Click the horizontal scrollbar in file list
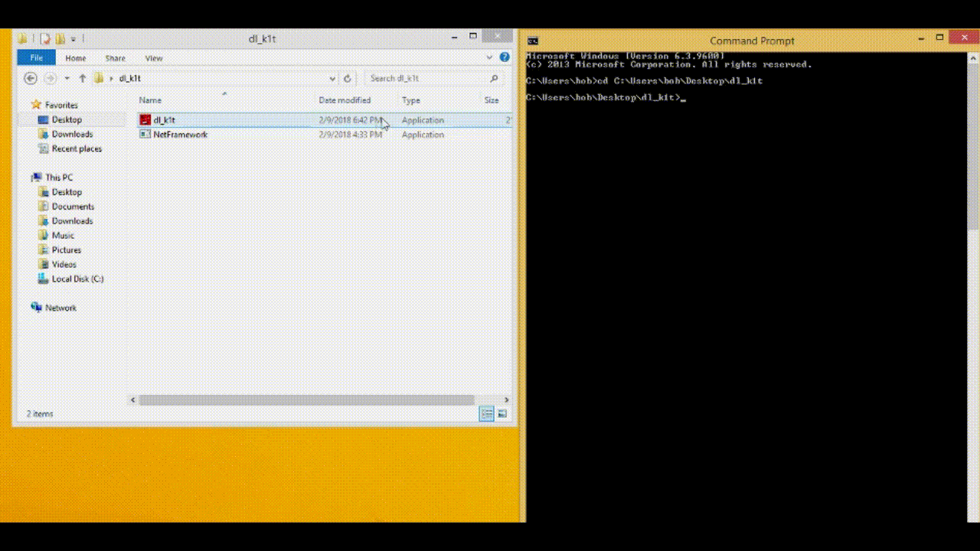This screenshot has height=551, width=980. tap(306, 399)
